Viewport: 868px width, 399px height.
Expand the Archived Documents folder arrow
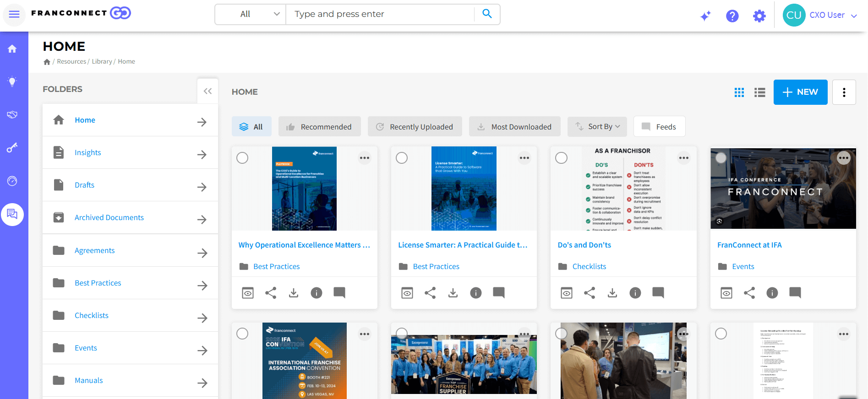(202, 220)
